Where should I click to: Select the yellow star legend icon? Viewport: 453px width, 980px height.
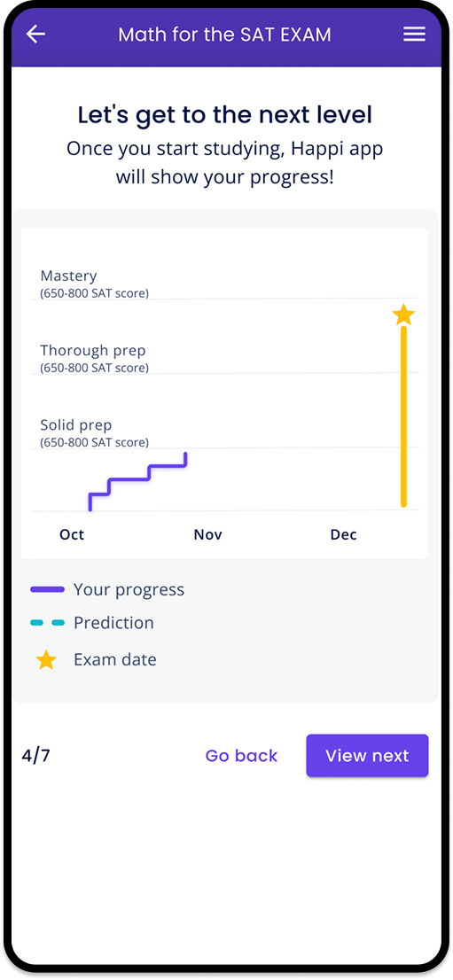pyautogui.click(x=46, y=660)
